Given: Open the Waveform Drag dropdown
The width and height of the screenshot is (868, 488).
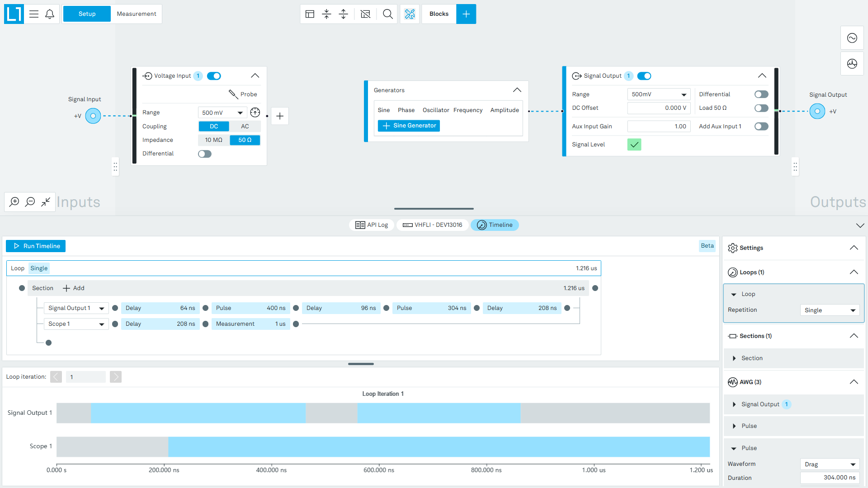Looking at the screenshot, I should [x=830, y=465].
